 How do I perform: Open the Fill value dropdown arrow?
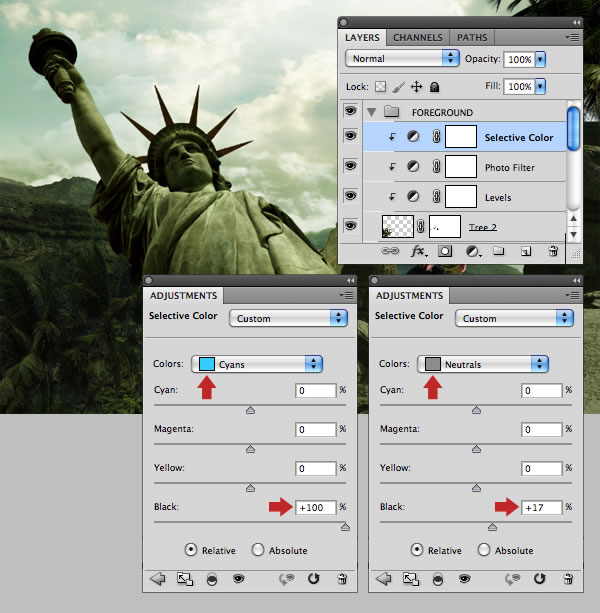pyautogui.click(x=540, y=86)
